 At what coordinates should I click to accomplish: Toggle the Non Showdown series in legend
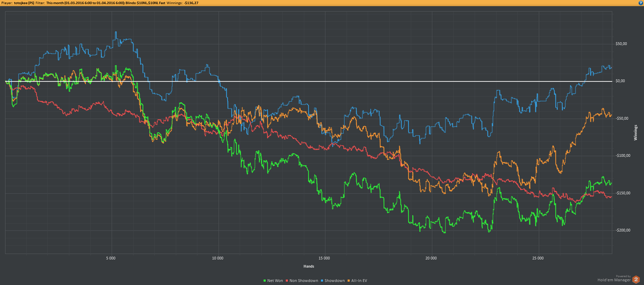(302, 281)
